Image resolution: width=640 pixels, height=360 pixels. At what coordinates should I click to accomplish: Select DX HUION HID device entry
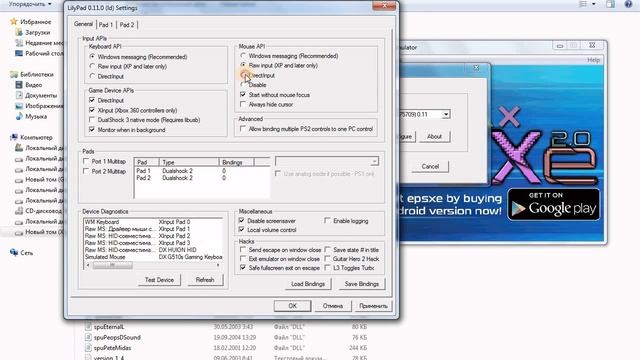click(178, 250)
